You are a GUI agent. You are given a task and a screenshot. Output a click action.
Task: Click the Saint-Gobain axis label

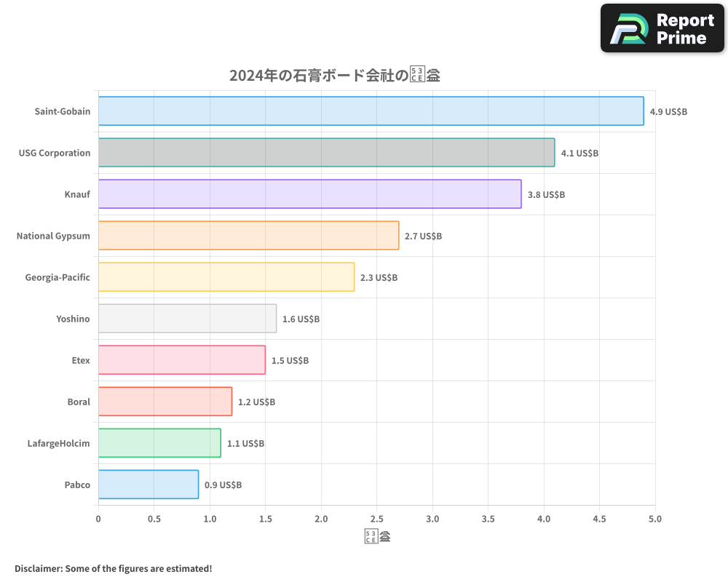[63, 111]
